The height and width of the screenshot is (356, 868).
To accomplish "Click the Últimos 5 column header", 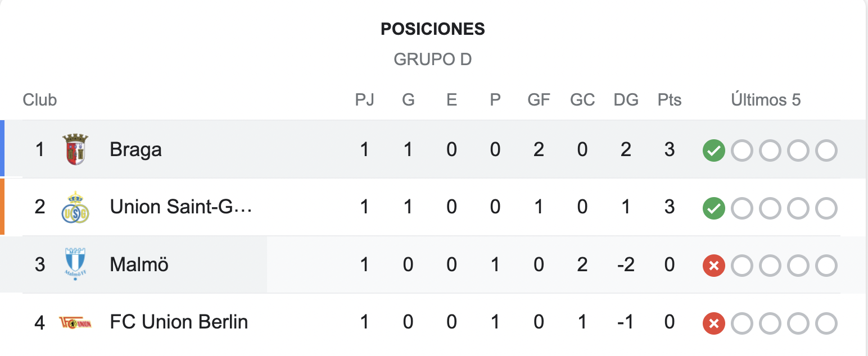I will pos(766,100).
